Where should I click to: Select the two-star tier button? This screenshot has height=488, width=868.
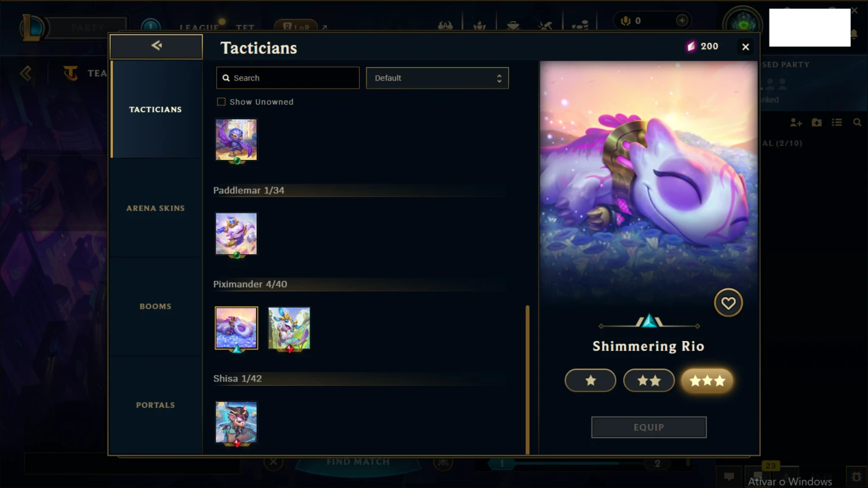point(649,381)
